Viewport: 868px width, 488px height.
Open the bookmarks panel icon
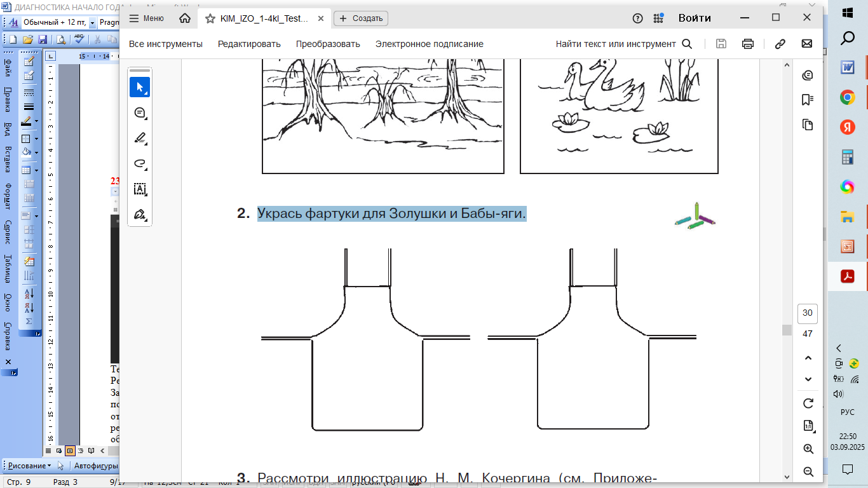point(808,100)
